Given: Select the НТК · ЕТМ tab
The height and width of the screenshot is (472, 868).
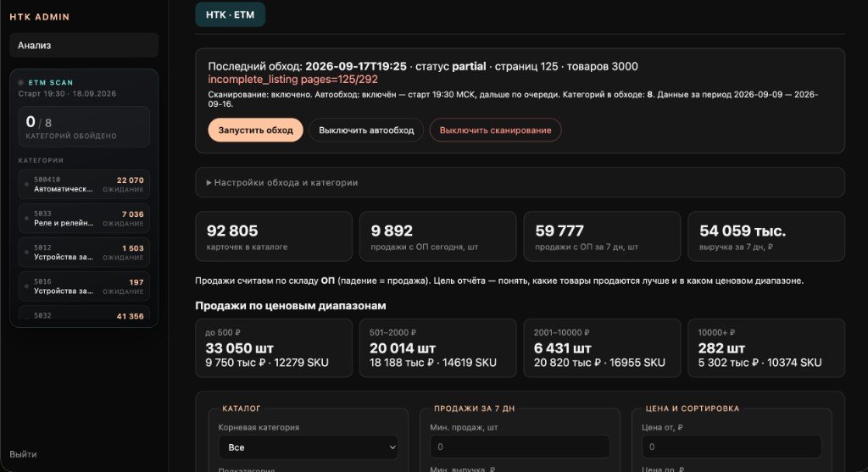Looking at the screenshot, I should [231, 15].
